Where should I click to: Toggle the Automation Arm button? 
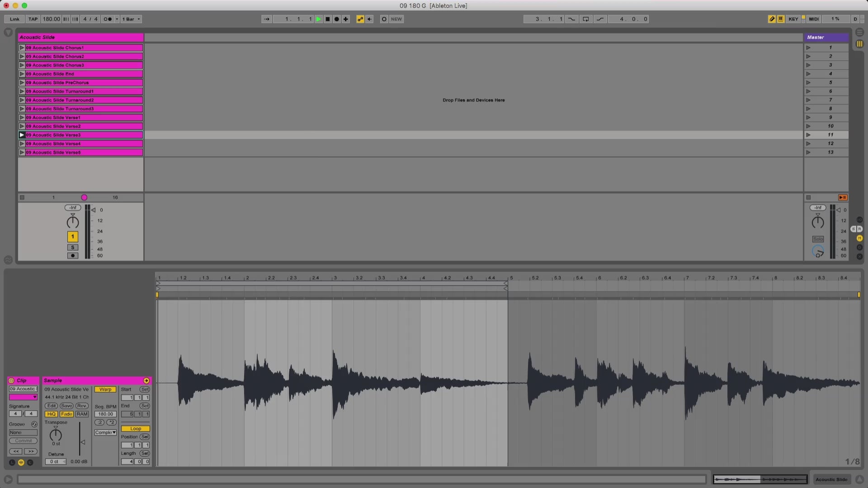(x=360, y=19)
